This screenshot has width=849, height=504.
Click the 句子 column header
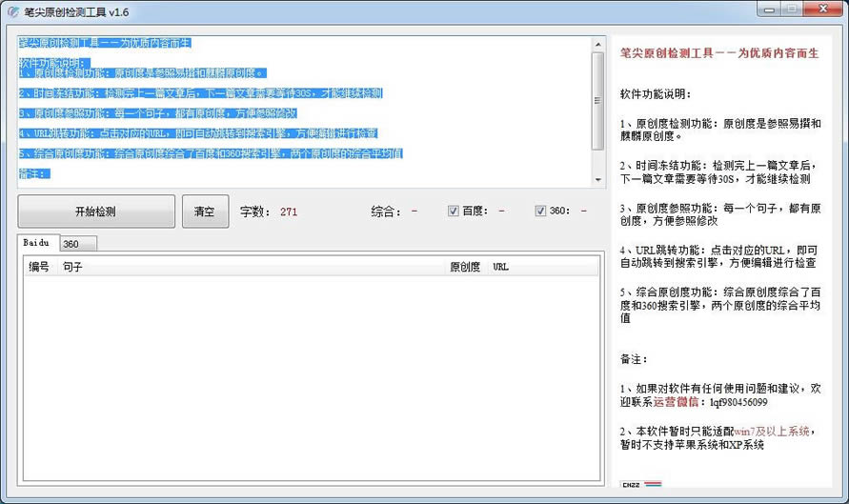(73, 267)
